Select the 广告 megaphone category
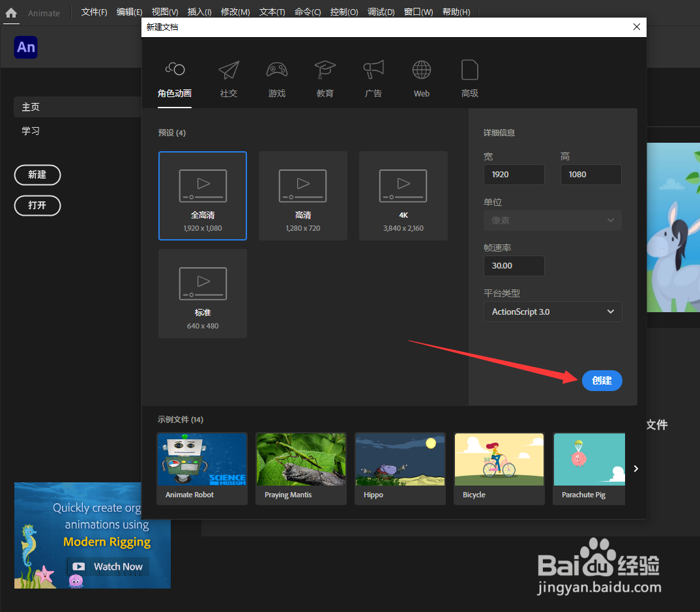 click(x=373, y=80)
